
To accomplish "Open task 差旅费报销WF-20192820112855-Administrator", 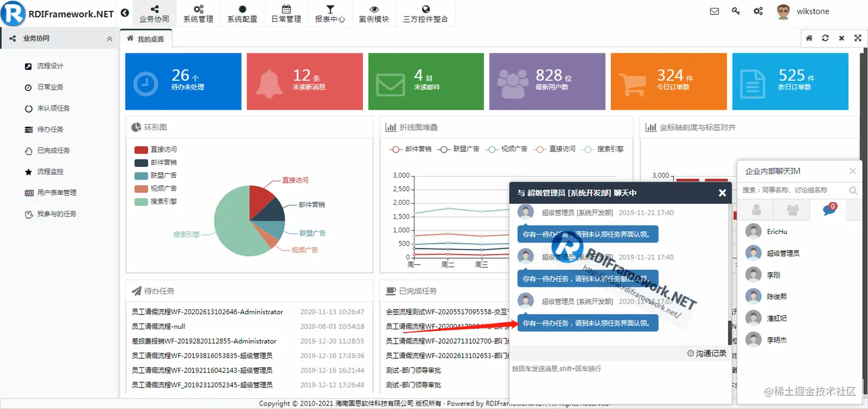I will coord(204,341).
